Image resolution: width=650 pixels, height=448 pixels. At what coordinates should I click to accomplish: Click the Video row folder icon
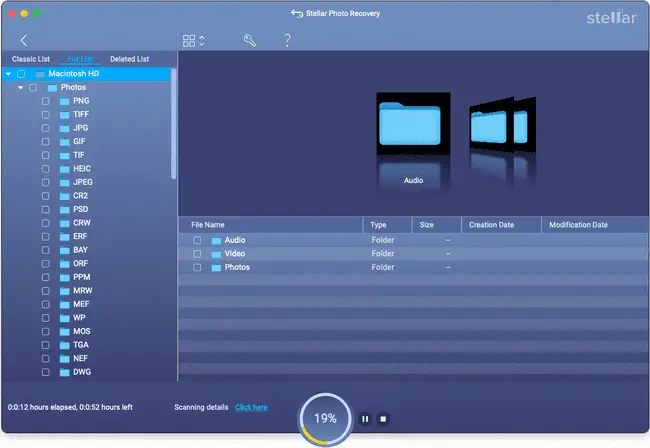(216, 254)
